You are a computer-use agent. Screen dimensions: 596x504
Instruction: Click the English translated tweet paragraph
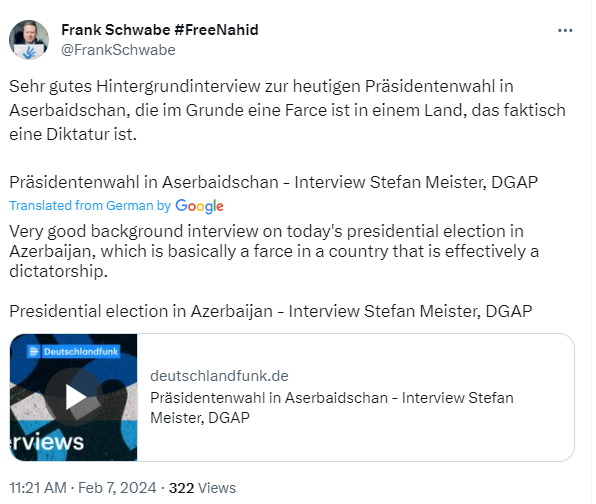point(274,251)
